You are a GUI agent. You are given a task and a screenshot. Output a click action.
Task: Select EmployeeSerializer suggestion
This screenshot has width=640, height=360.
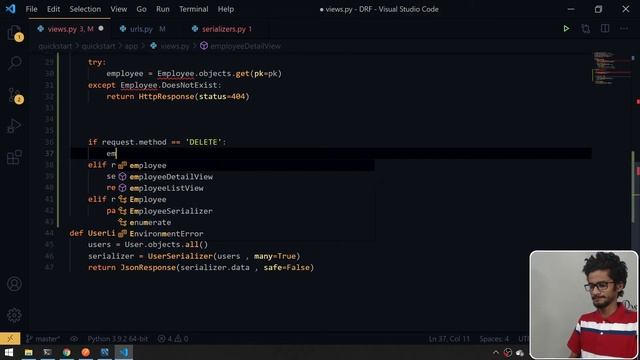pos(245,211)
